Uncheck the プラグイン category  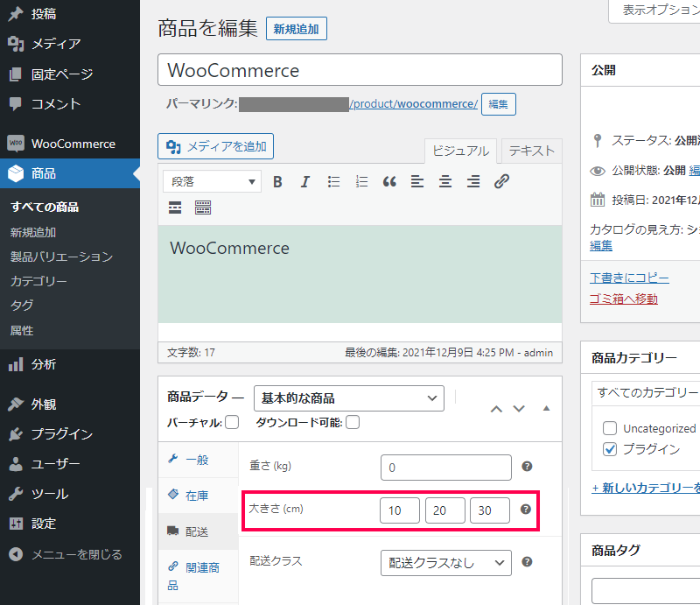(x=609, y=449)
